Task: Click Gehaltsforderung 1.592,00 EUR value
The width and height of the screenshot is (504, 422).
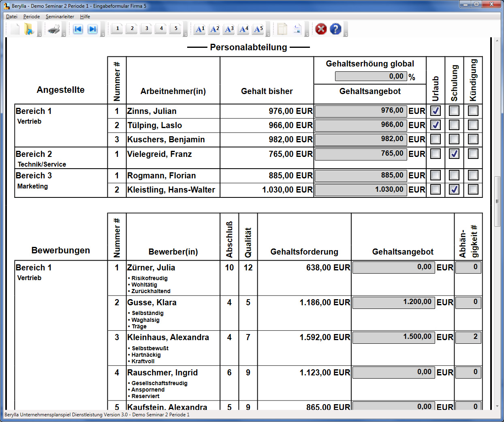Action: (x=325, y=337)
